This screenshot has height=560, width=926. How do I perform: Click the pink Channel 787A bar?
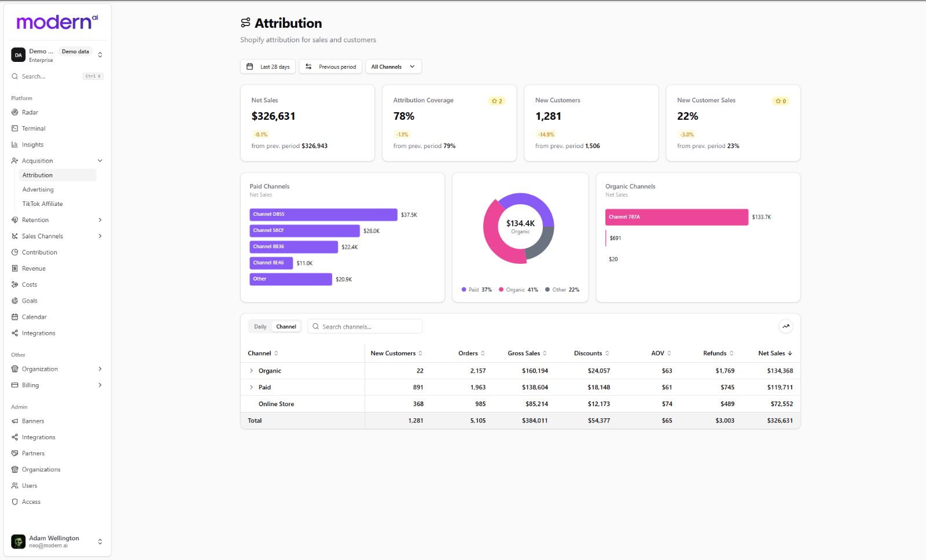coord(677,217)
